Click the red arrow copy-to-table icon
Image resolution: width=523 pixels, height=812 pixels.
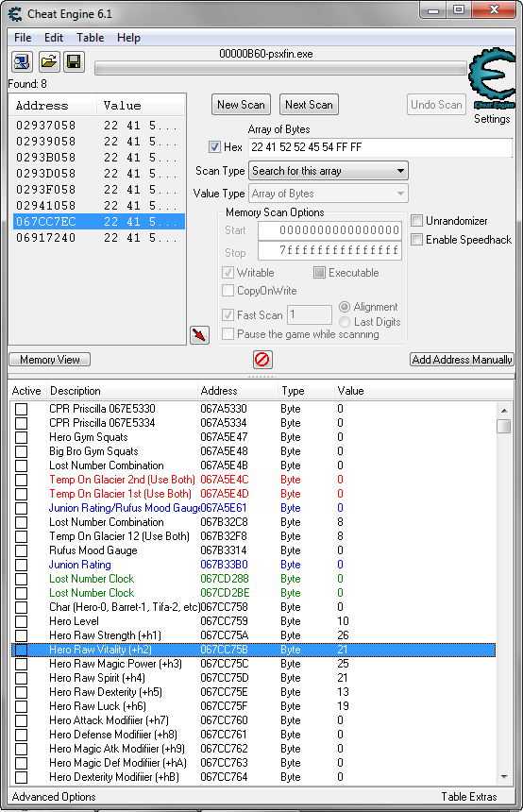pos(200,334)
